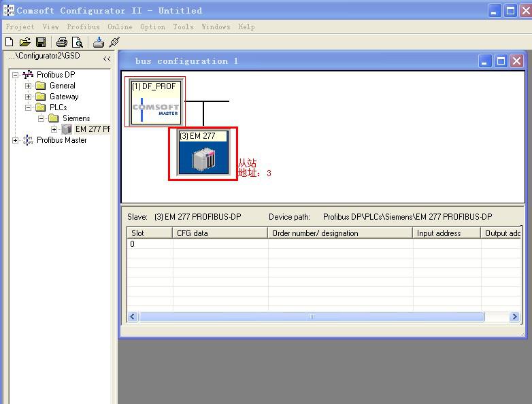
Task: Collapse the PLCs folder node
Action: tap(28, 107)
